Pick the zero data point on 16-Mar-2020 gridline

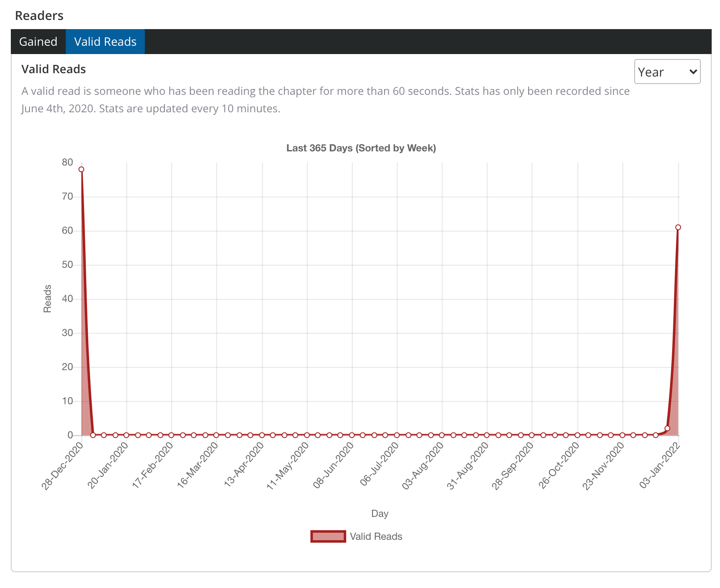click(x=216, y=435)
